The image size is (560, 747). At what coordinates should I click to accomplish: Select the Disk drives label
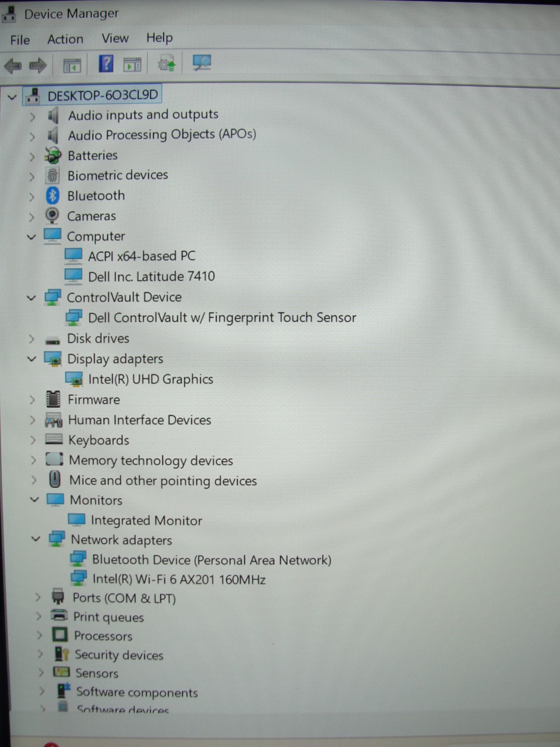click(98, 338)
